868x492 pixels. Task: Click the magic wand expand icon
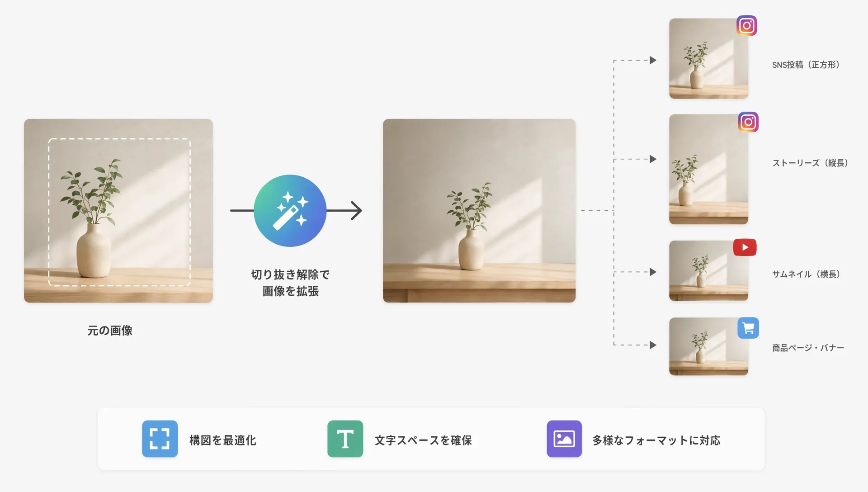coord(290,211)
